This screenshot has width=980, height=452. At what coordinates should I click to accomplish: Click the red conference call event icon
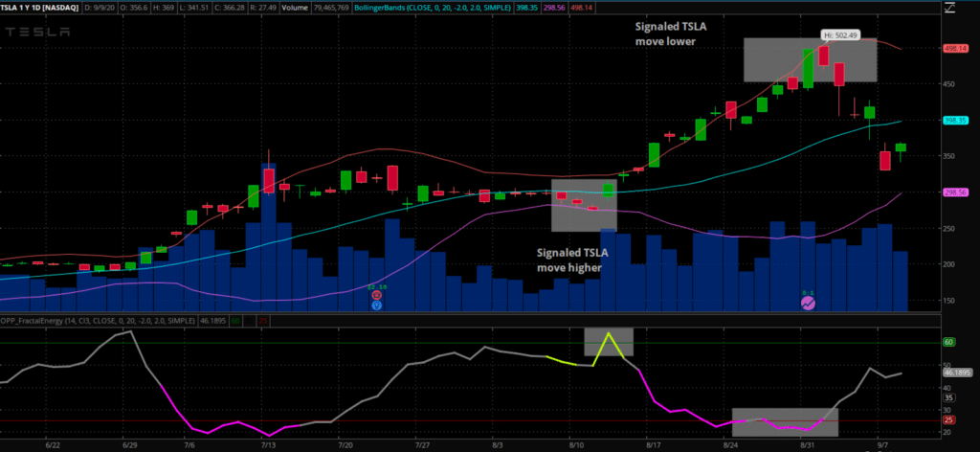pyautogui.click(x=377, y=294)
